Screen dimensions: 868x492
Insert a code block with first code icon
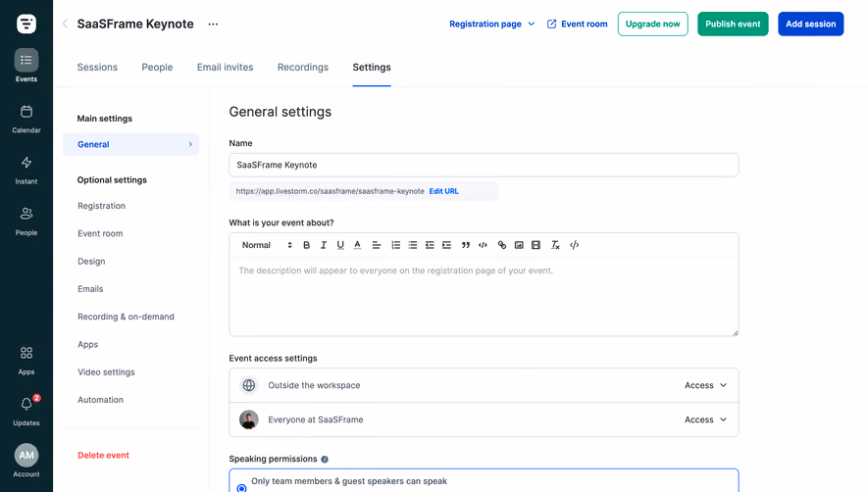(483, 245)
